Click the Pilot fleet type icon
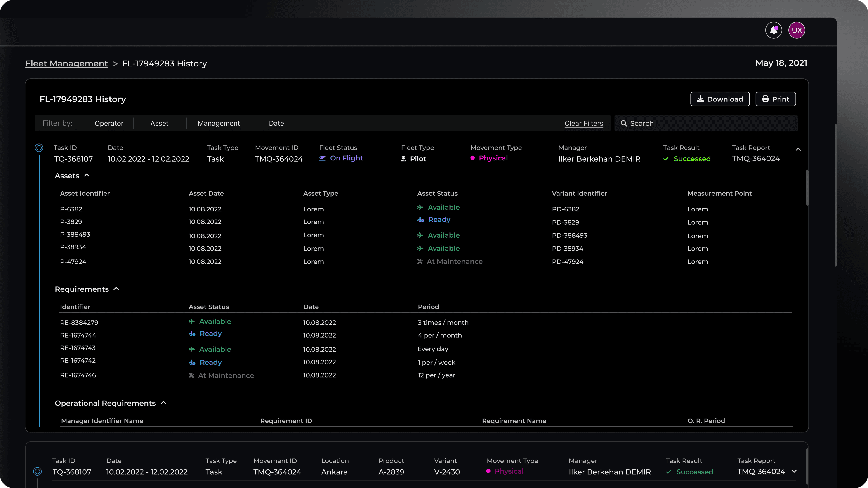 coord(403,159)
